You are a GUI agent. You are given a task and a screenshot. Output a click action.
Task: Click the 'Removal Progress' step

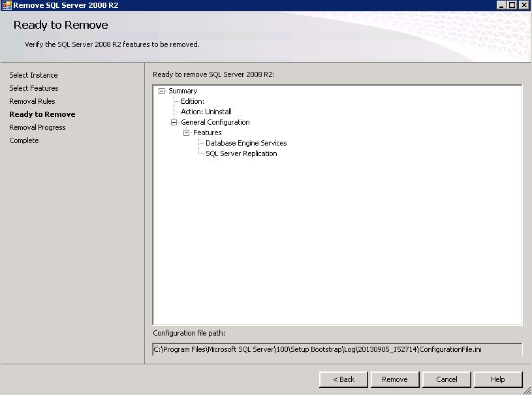pos(37,127)
